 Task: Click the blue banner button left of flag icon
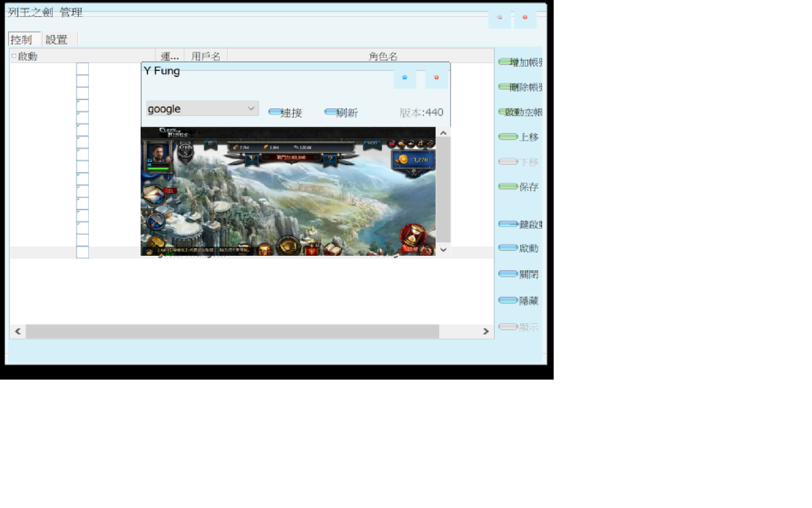[372, 144]
